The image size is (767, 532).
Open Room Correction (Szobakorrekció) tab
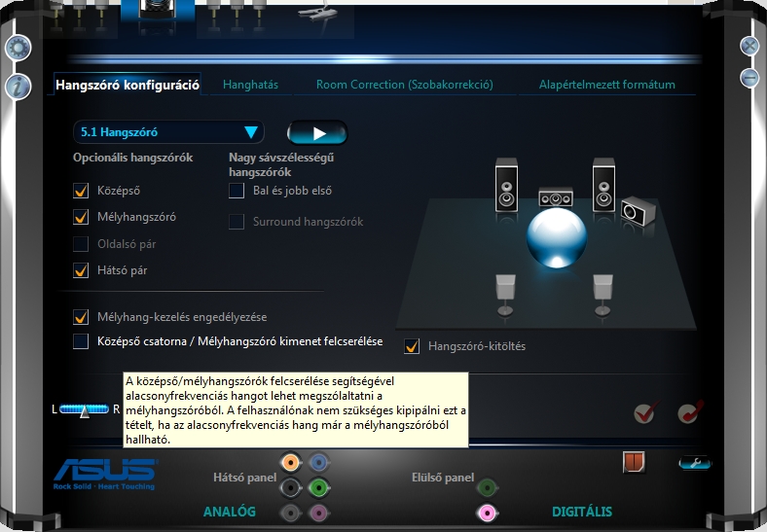pos(405,85)
